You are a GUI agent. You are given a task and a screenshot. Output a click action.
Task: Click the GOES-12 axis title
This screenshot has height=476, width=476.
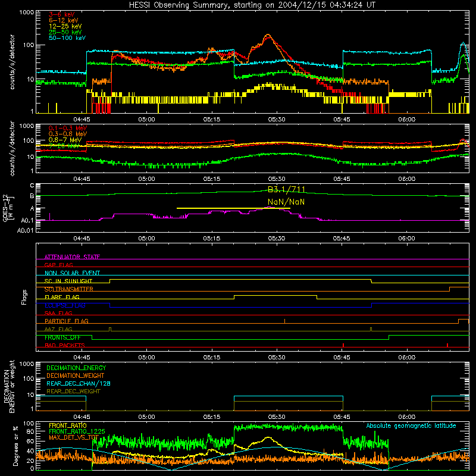(x=8, y=208)
